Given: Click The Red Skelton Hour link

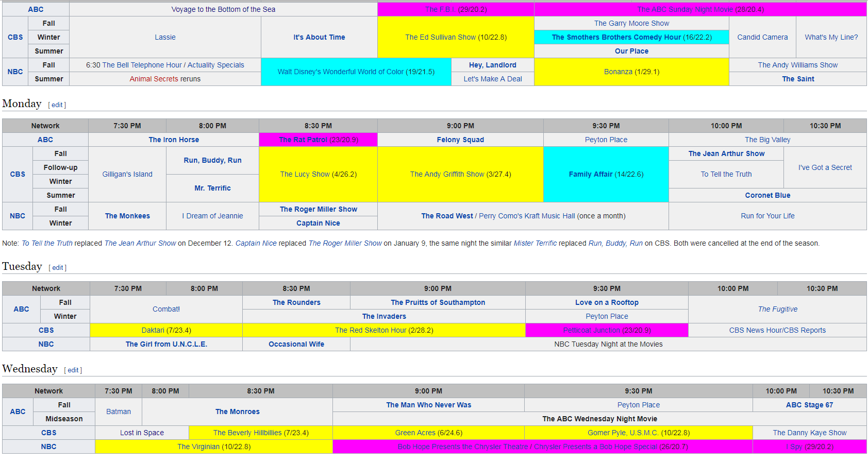Looking at the screenshot, I should [370, 330].
